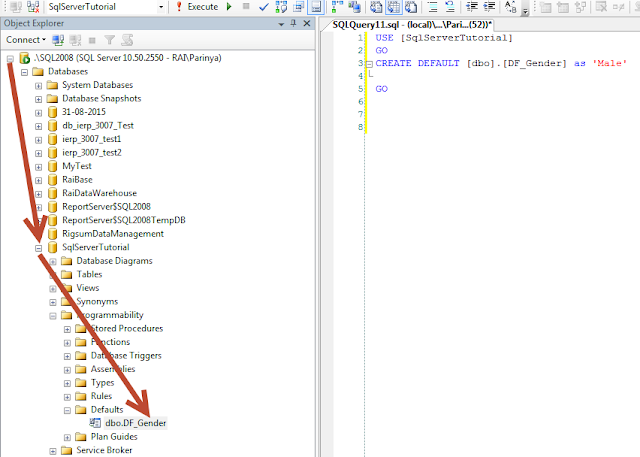Click [DF_Gender] in the query text

click(535, 63)
